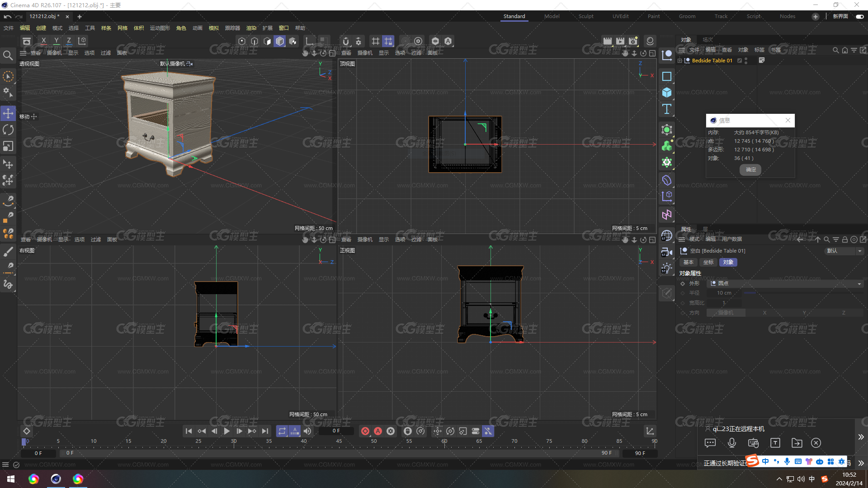The image size is (868, 488).
Task: Click the brush paint tool in left toolbar
Action: coord(8,251)
